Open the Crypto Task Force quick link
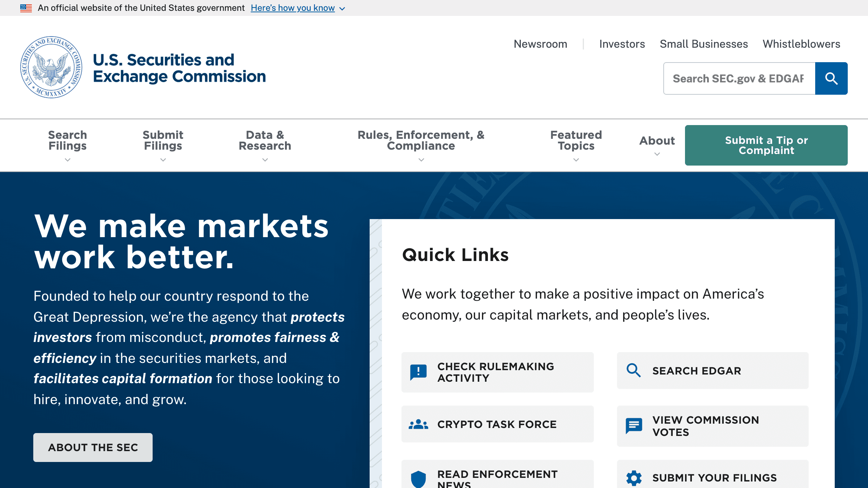The width and height of the screenshot is (868, 488). [498, 424]
